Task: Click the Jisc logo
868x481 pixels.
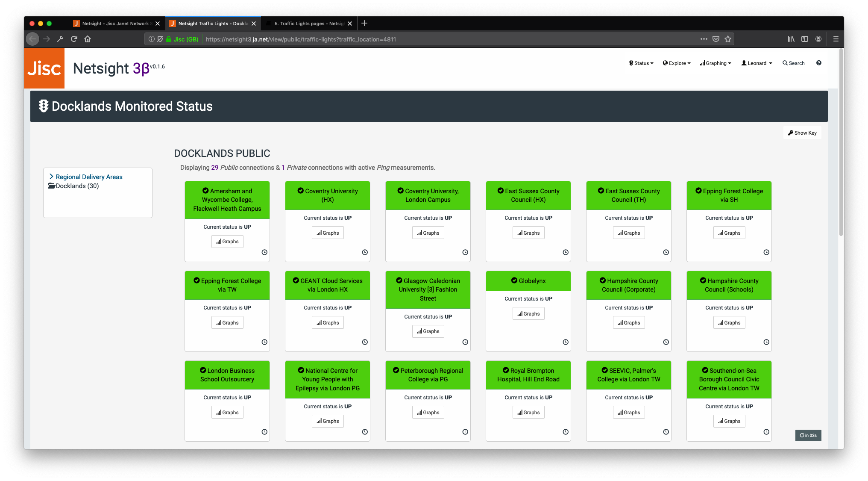Action: coord(44,68)
